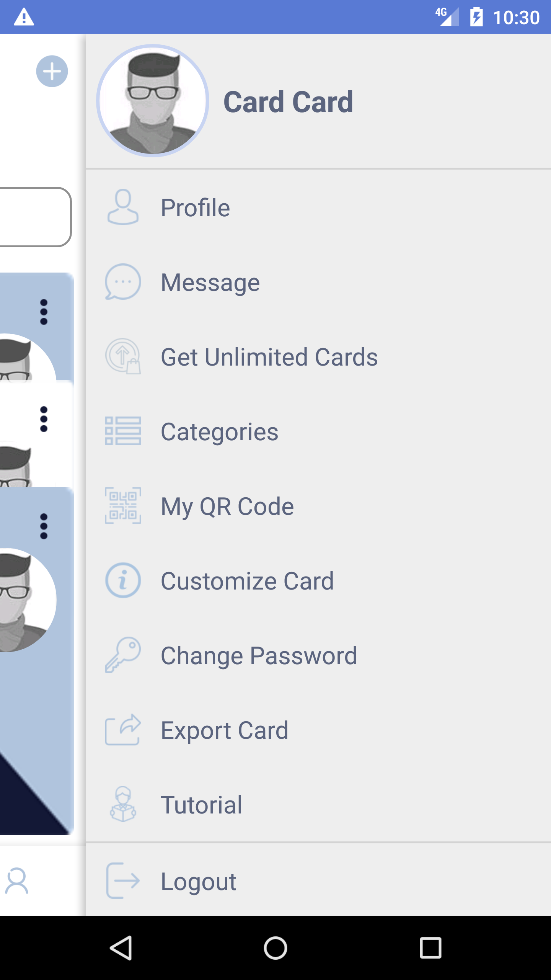The height and width of the screenshot is (980, 551).
Task: Click the partially hidden search field
Action: (35, 217)
